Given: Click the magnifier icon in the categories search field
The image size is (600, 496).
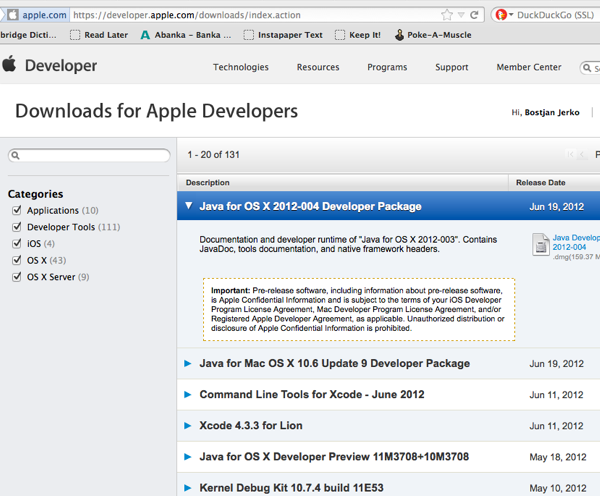Looking at the screenshot, I should 15,155.
